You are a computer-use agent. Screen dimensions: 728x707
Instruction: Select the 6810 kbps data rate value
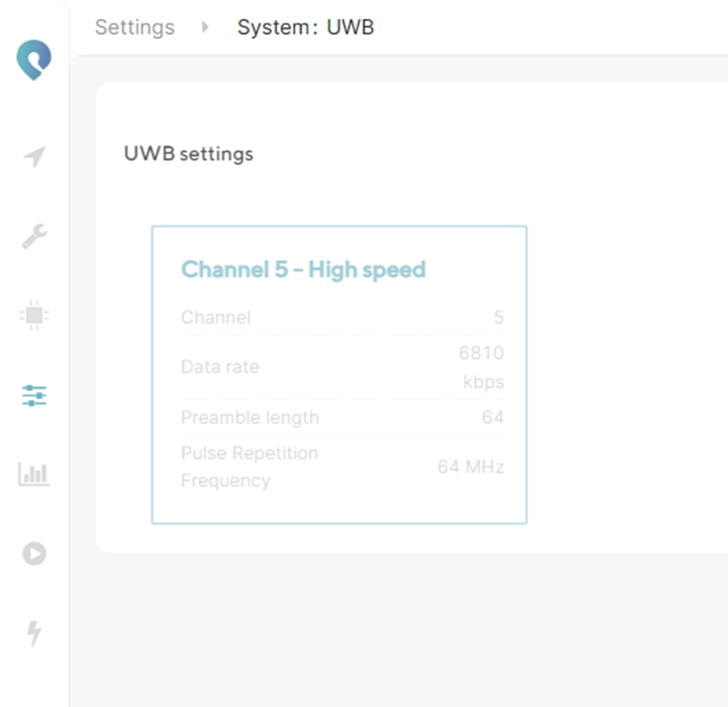[481, 367]
